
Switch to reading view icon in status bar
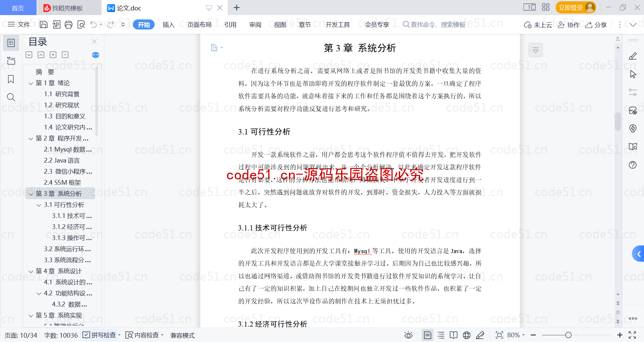(453, 335)
